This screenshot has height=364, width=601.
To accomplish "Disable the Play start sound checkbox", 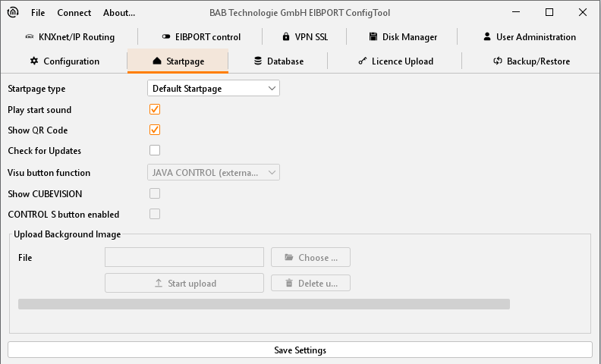I will pos(155,110).
